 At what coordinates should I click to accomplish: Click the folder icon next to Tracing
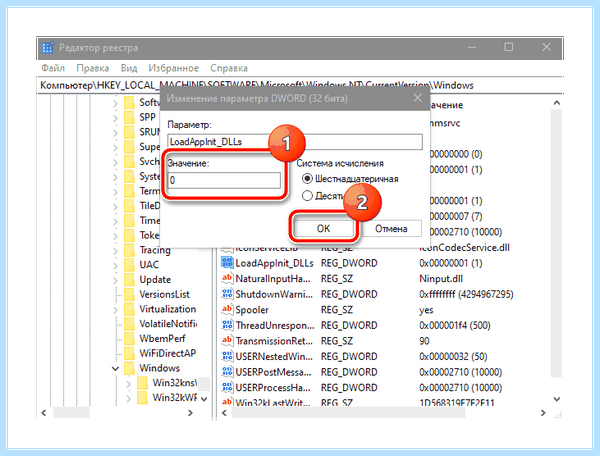click(129, 250)
